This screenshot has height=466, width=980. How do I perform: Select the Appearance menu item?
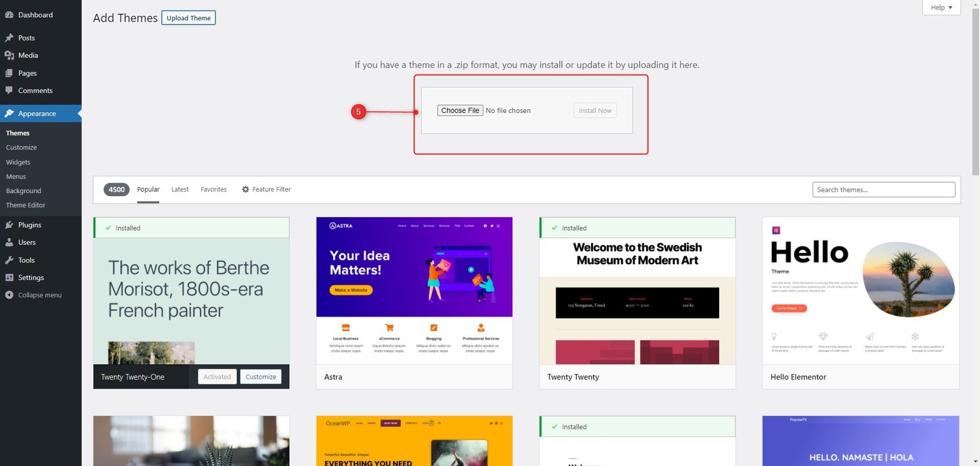point(40,113)
